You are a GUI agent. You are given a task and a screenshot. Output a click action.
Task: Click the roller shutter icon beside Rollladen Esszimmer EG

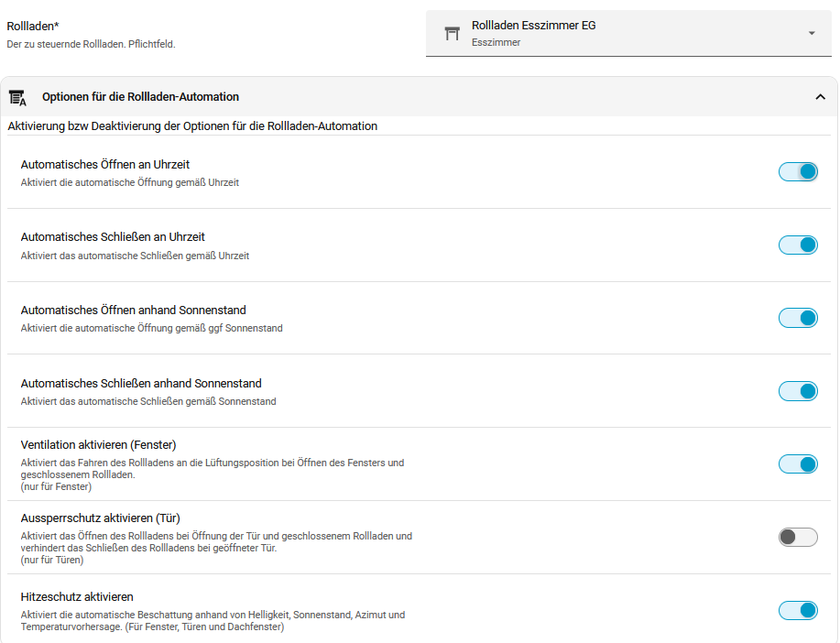pyautogui.click(x=453, y=34)
